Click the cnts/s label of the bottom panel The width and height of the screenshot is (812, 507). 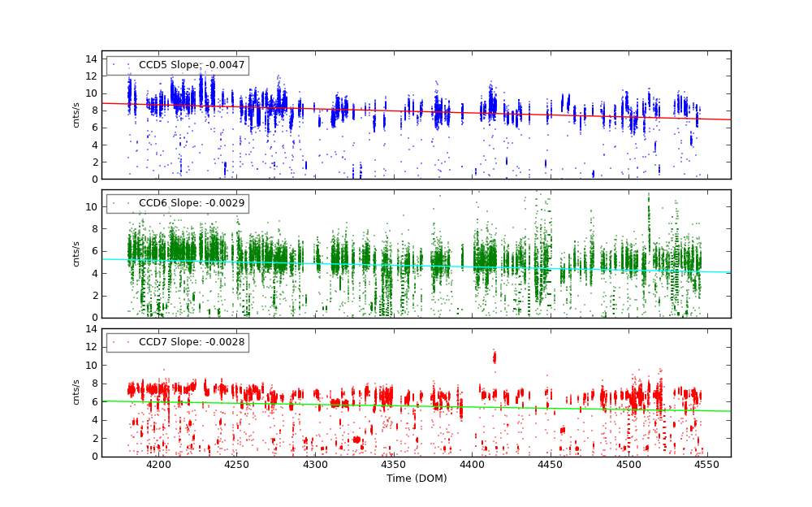point(76,392)
